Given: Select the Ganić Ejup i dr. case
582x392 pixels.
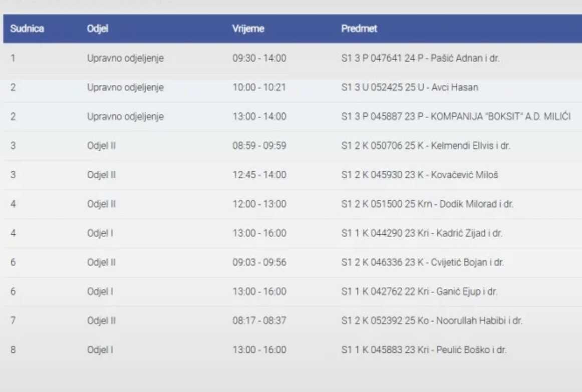Looking at the screenshot, I should click(419, 291).
